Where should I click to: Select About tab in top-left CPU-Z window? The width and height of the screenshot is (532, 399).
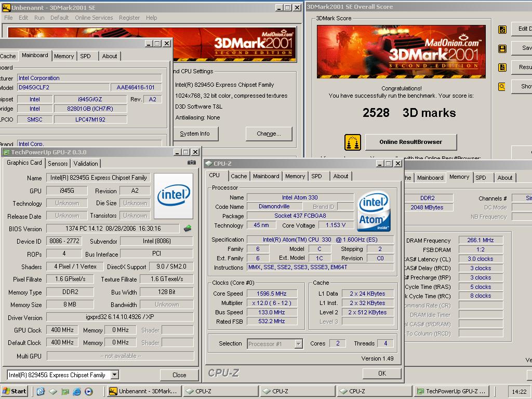pyautogui.click(x=110, y=56)
